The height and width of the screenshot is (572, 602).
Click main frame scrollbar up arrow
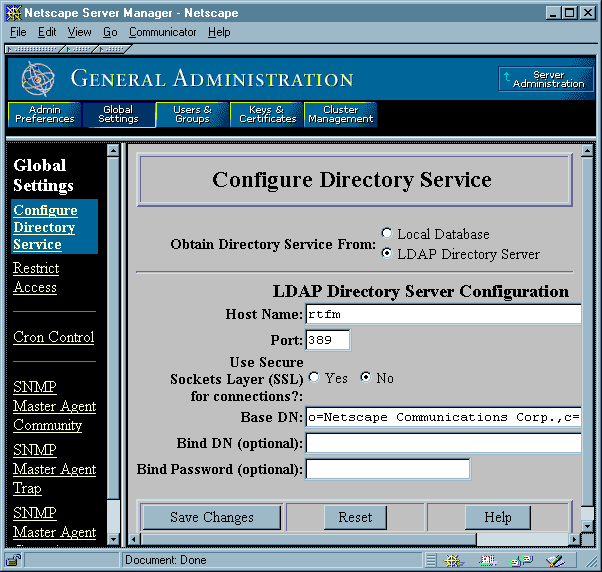(x=587, y=150)
